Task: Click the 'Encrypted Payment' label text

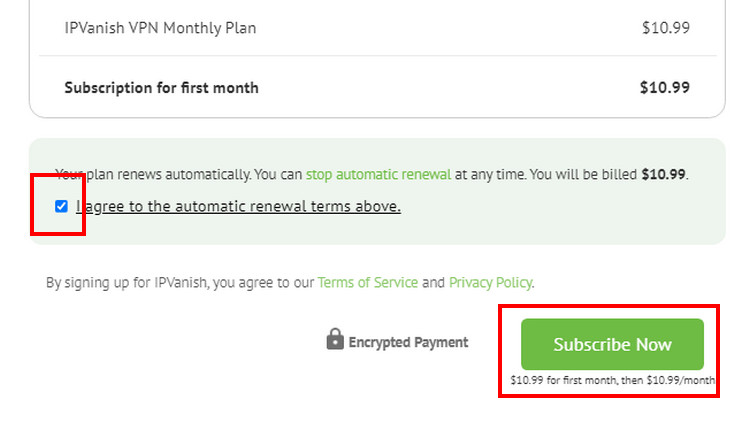Action: tap(408, 342)
